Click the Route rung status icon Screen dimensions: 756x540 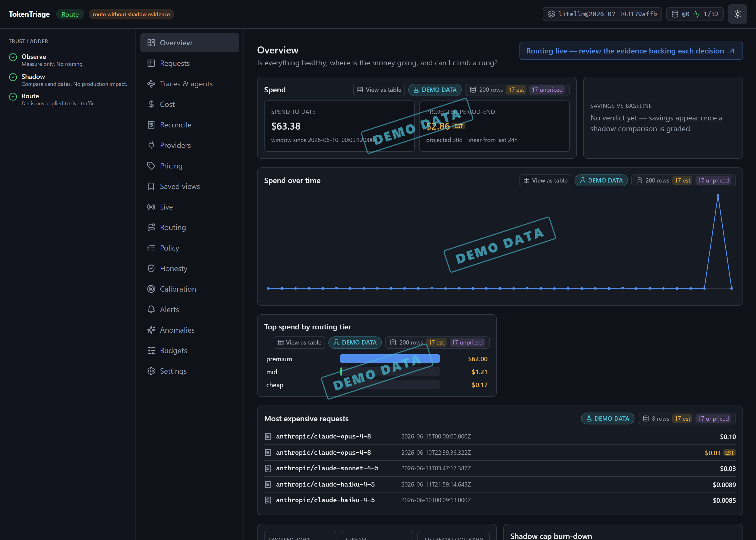point(13,97)
